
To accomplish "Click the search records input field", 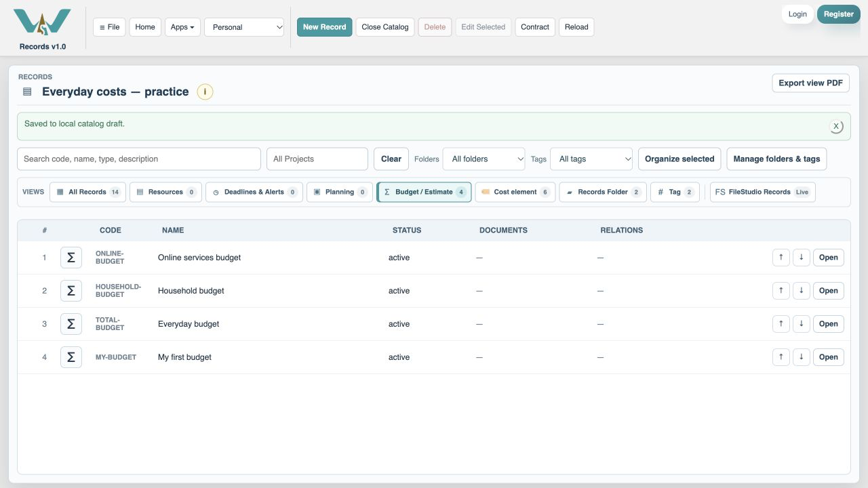I will 139,159.
